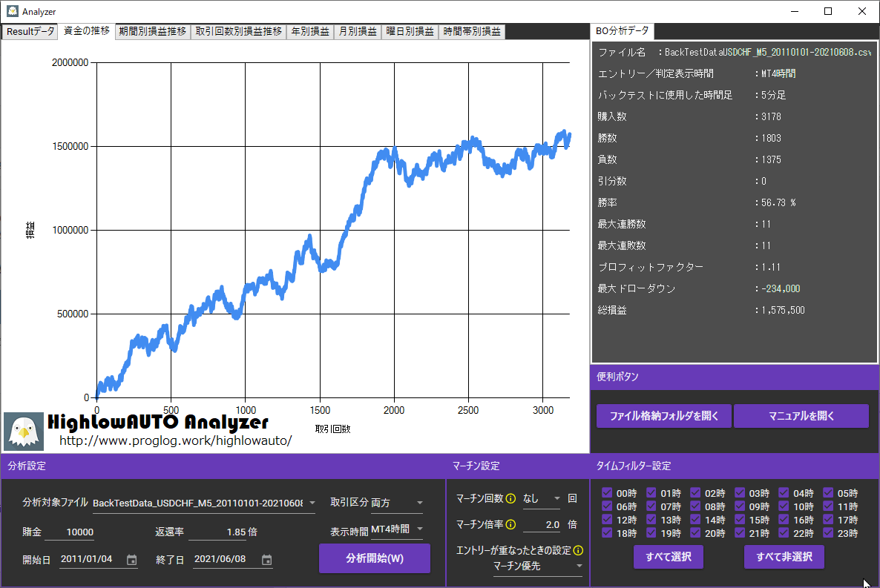Uncheck the 23時 time filter

coord(828,533)
